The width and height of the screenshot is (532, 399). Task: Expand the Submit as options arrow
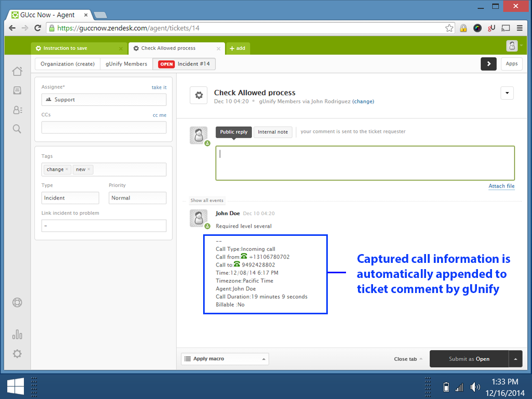tap(515, 359)
